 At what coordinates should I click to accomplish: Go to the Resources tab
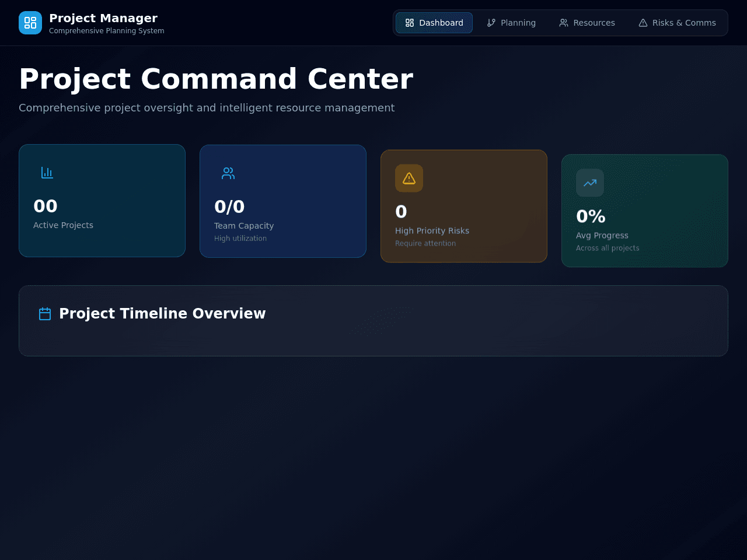(x=587, y=23)
